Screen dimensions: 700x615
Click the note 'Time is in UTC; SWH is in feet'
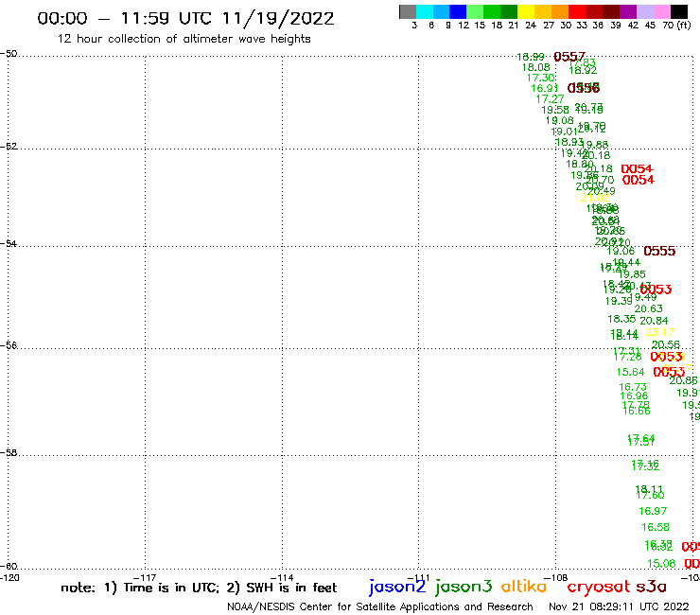199,588
